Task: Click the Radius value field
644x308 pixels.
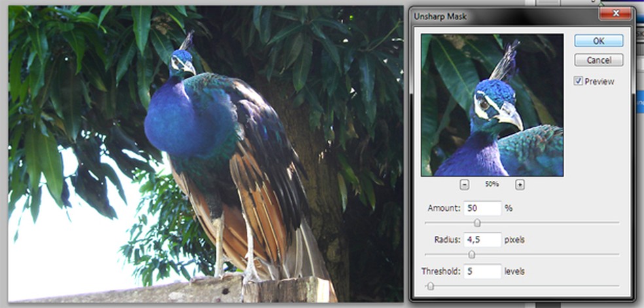Action: pyautogui.click(x=482, y=240)
